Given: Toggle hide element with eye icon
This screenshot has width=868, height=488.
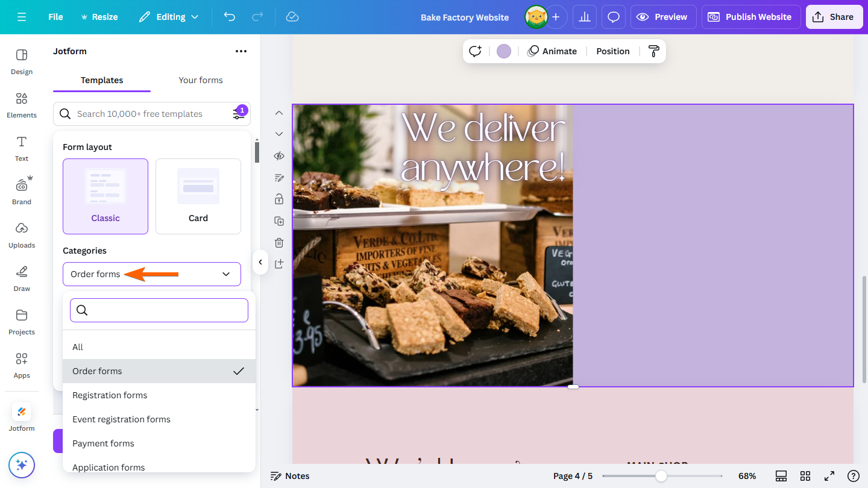Looking at the screenshot, I should [x=278, y=155].
